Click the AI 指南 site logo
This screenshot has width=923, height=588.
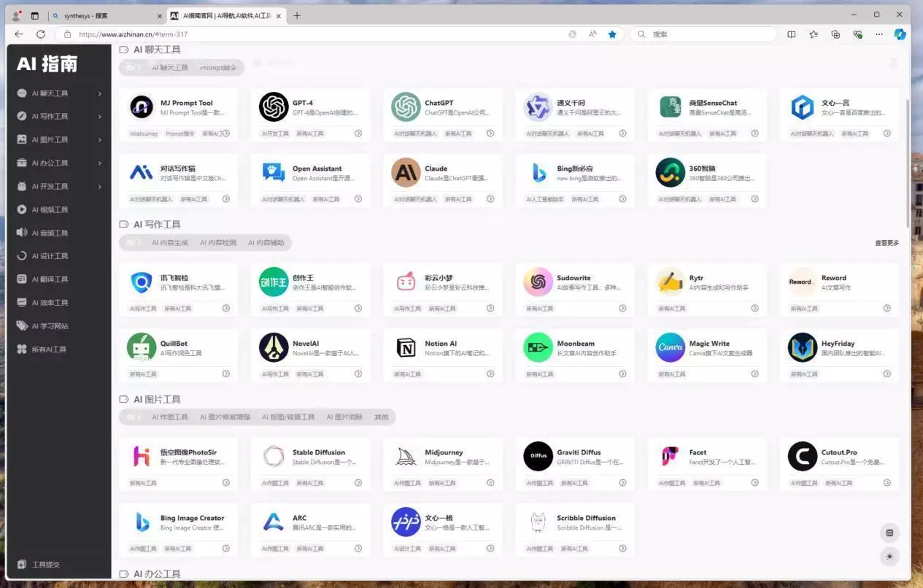point(47,64)
